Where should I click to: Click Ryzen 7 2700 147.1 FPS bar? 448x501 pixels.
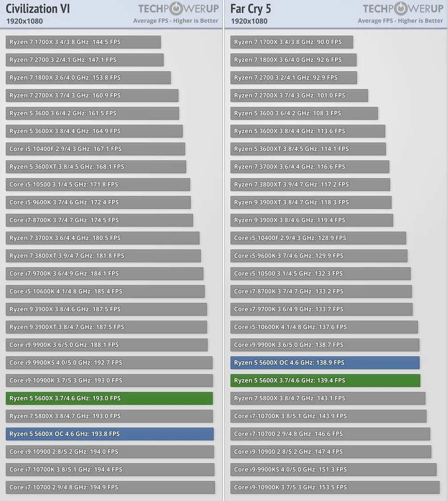pos(85,60)
